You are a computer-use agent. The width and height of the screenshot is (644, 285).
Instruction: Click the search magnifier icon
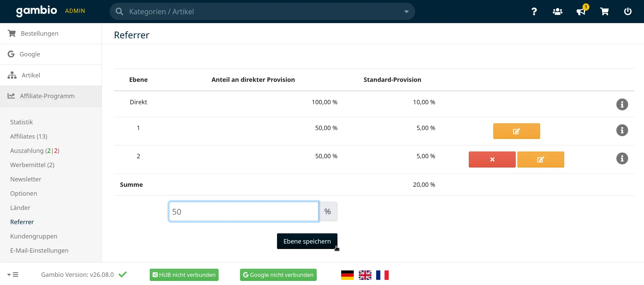point(119,12)
